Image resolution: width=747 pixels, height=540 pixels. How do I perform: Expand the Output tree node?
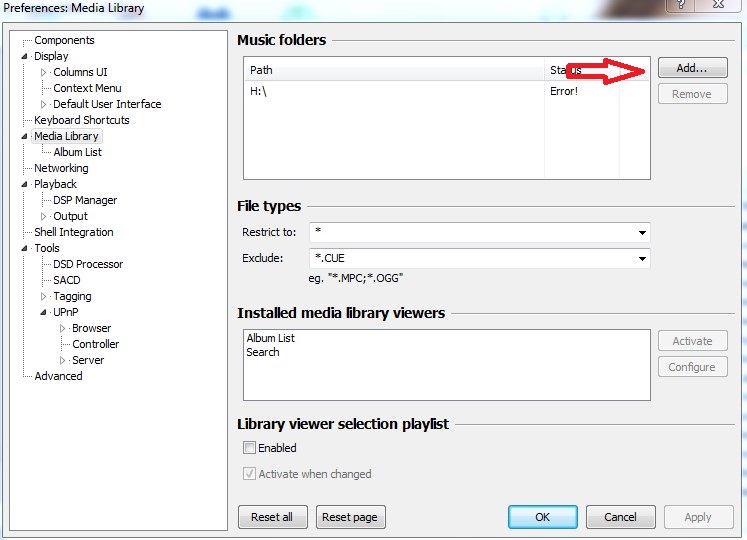pos(43,216)
